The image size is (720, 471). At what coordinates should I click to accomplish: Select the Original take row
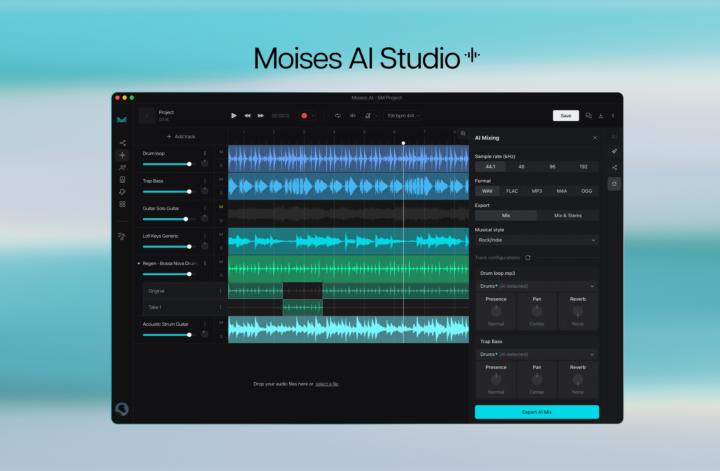tap(183, 291)
